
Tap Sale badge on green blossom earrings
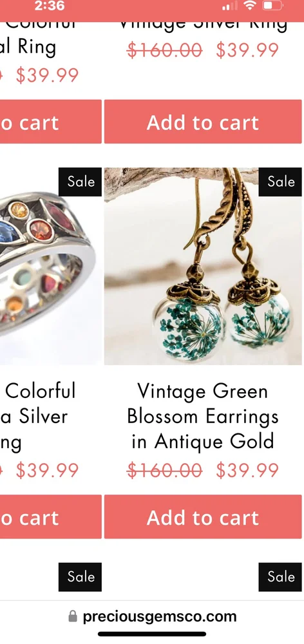[x=280, y=182]
